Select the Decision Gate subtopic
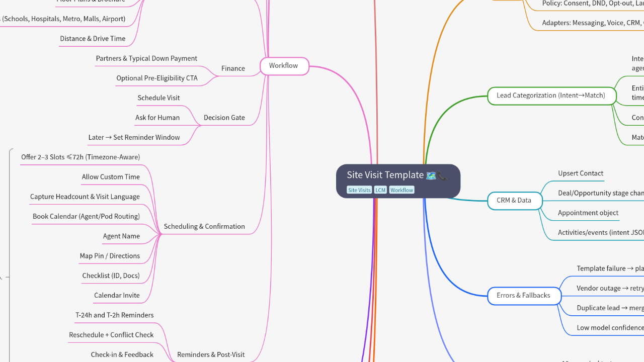Screen dimensions: 644x362 click(224, 118)
